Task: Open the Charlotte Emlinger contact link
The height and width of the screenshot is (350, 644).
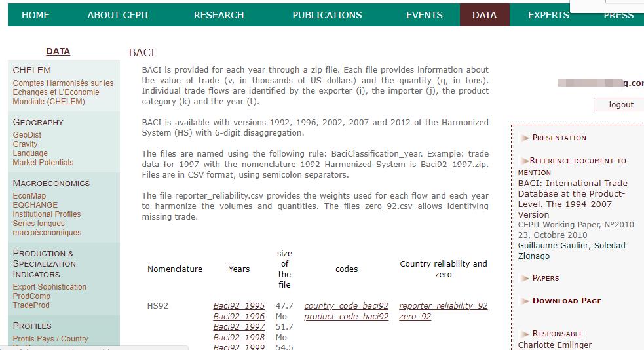Action: (x=555, y=345)
